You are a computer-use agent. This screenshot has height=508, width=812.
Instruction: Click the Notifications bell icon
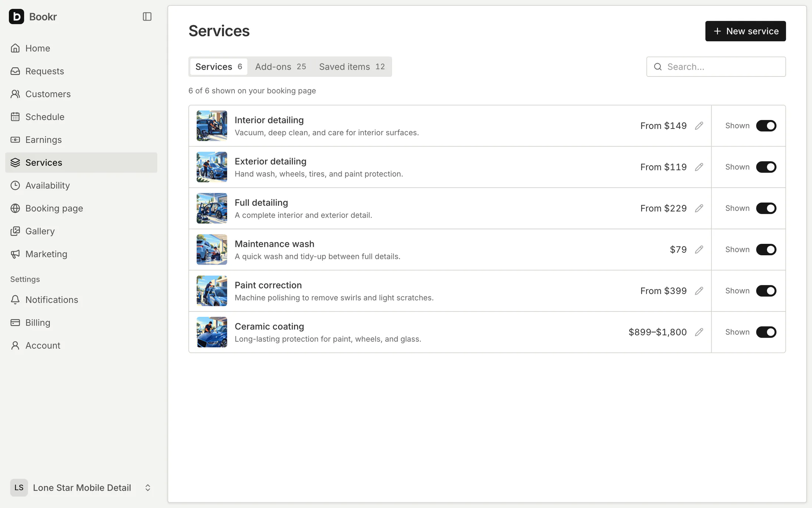click(15, 300)
